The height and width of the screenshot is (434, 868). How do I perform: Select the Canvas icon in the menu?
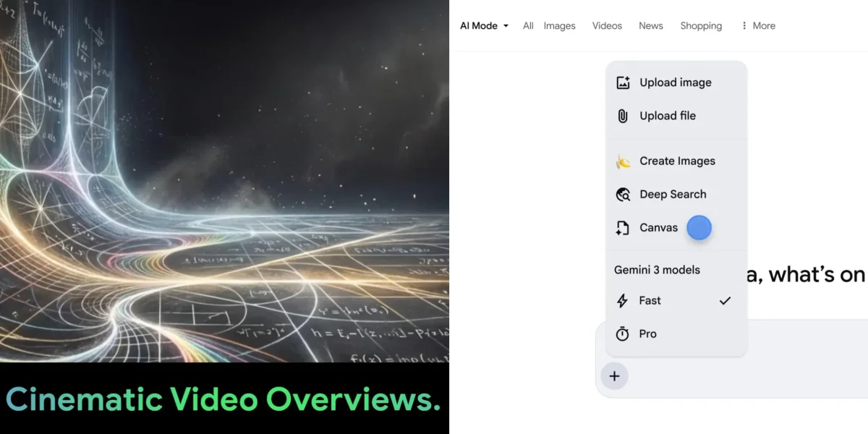(623, 227)
